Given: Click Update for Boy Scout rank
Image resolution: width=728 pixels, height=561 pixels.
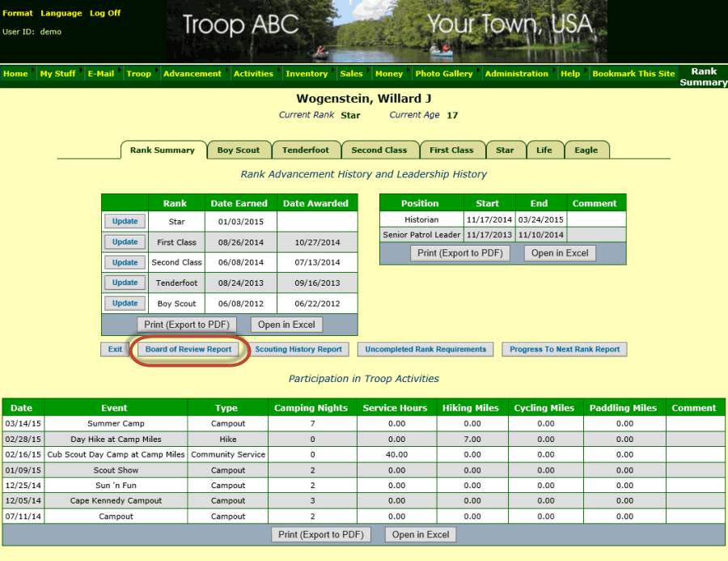Looking at the screenshot, I should point(125,303).
